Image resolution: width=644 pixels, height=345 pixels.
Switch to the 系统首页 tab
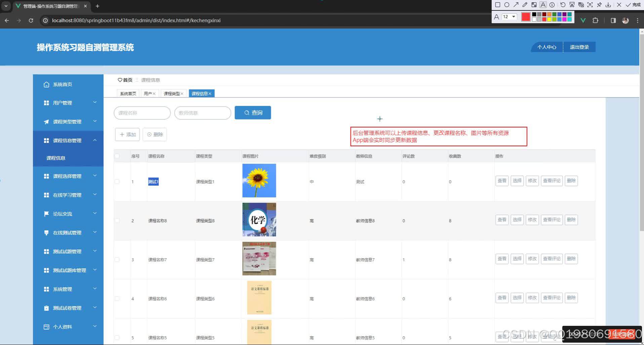coord(128,93)
